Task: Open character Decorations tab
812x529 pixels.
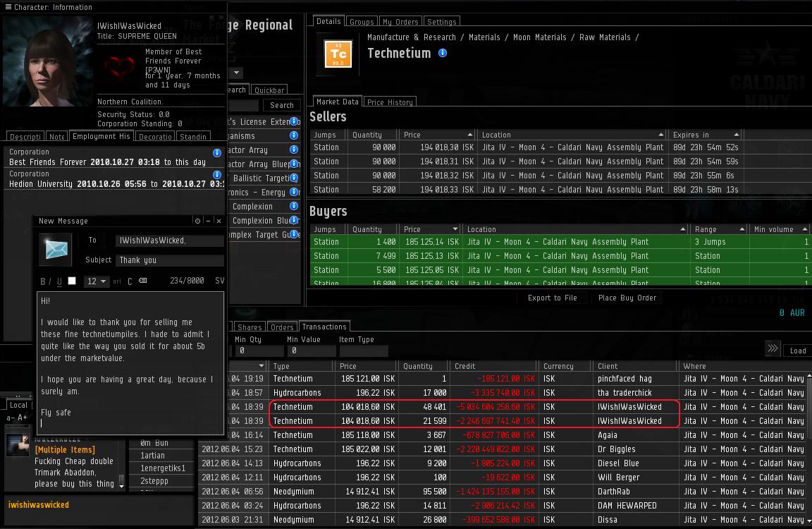Action: (x=155, y=136)
